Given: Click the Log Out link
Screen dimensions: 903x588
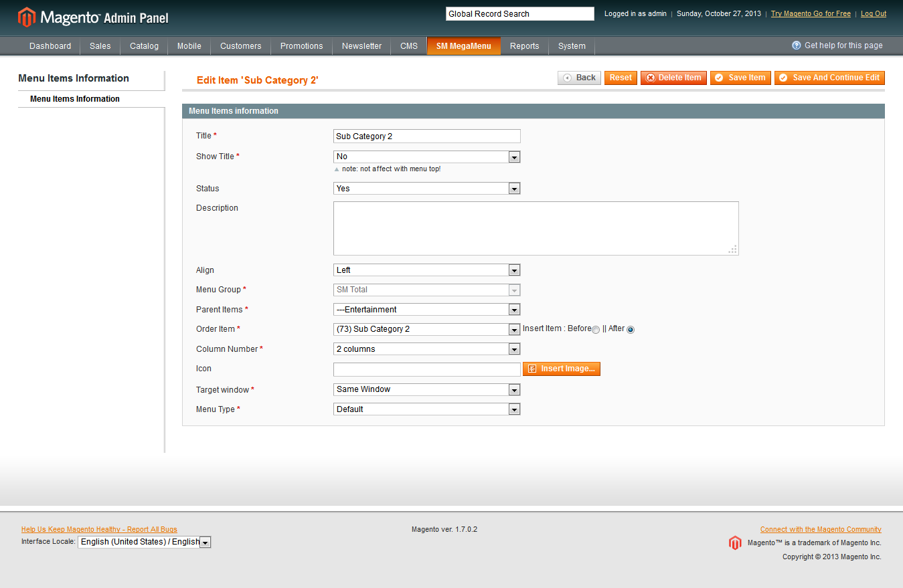Looking at the screenshot, I should [x=874, y=13].
